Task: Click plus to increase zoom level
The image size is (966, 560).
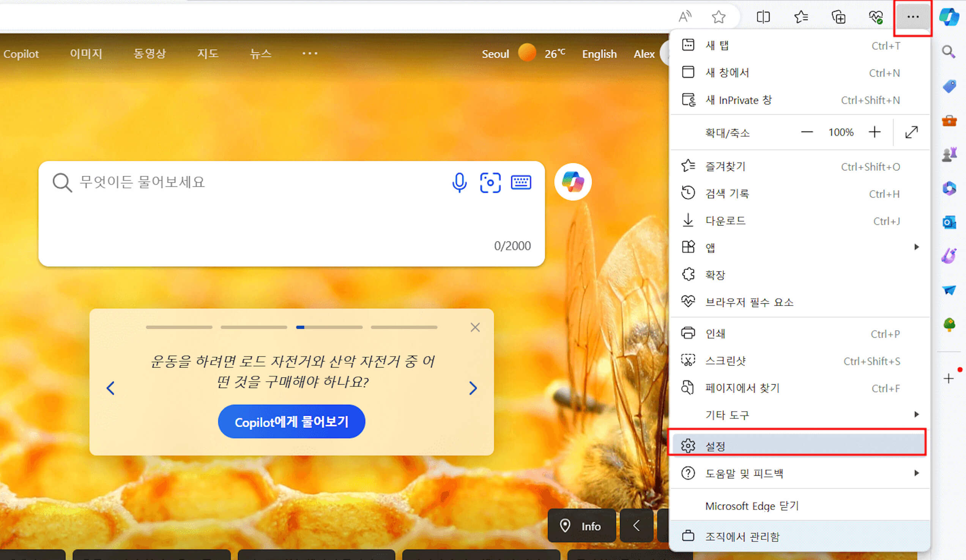Action: pos(875,132)
